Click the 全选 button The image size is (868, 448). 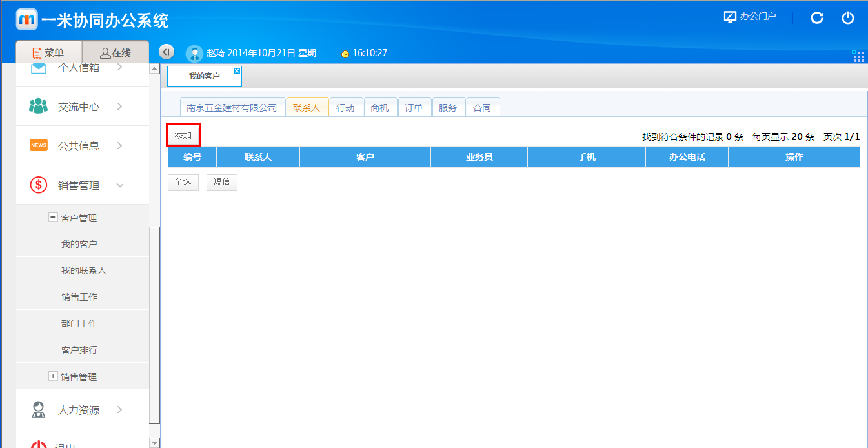pyautogui.click(x=183, y=182)
